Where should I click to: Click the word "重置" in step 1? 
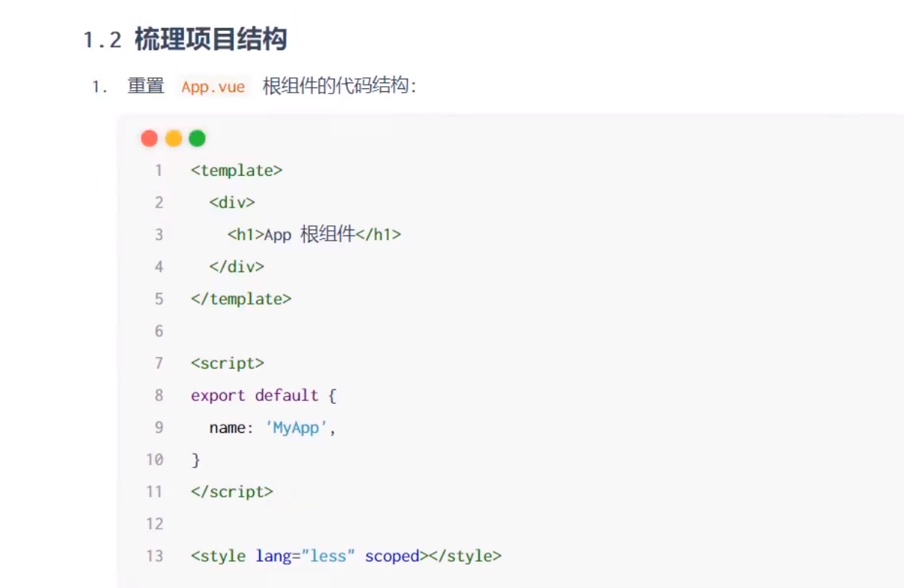pos(146,86)
